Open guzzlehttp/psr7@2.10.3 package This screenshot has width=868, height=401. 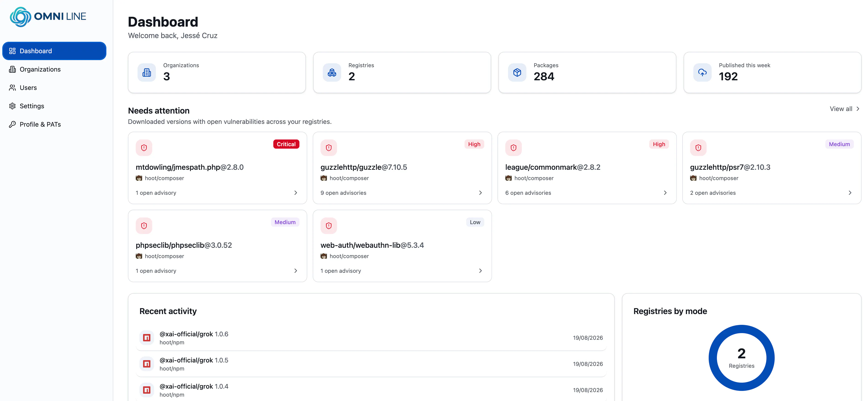pos(730,167)
